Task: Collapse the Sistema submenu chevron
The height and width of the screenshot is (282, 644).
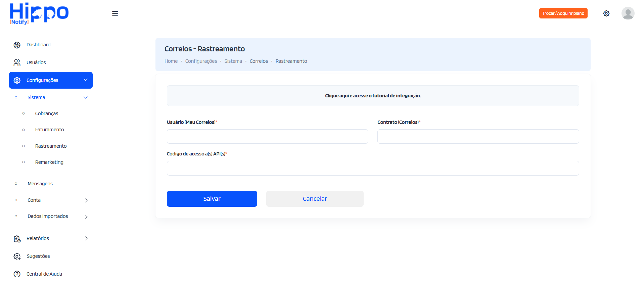Action: (x=86, y=98)
